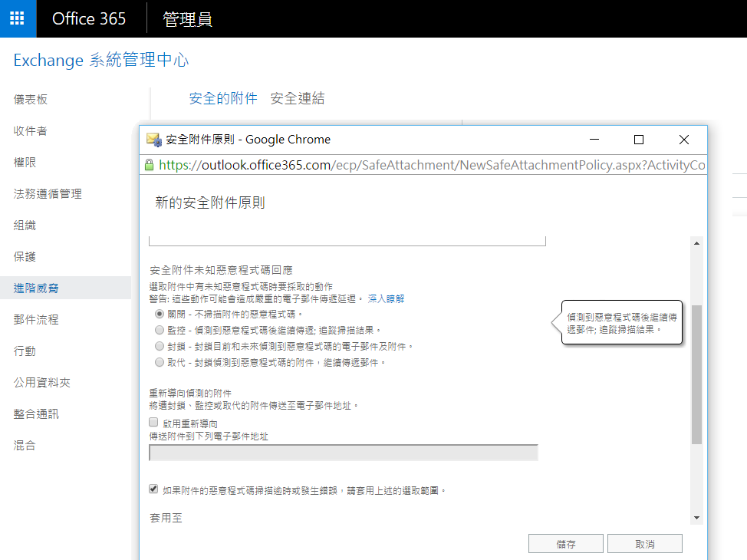
Task: Click the 儲存 button
Action: click(566, 544)
